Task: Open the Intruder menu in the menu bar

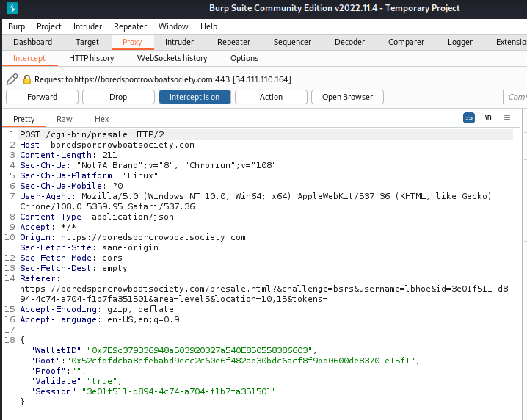Action: click(x=88, y=26)
